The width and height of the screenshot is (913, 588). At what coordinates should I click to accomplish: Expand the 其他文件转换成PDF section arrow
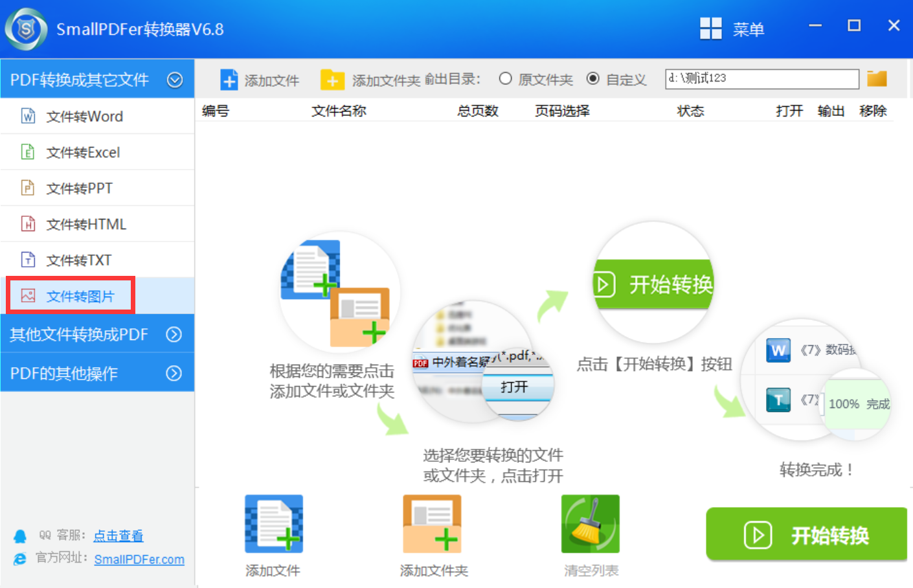tap(174, 334)
